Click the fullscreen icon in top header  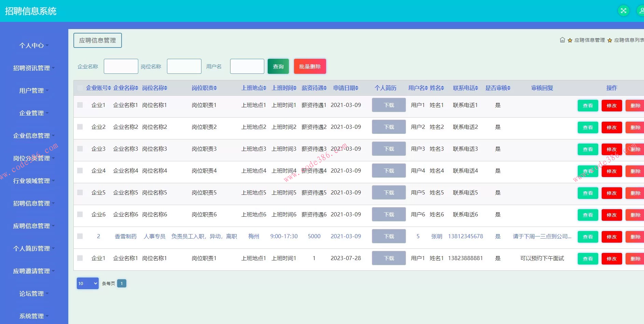624,11
